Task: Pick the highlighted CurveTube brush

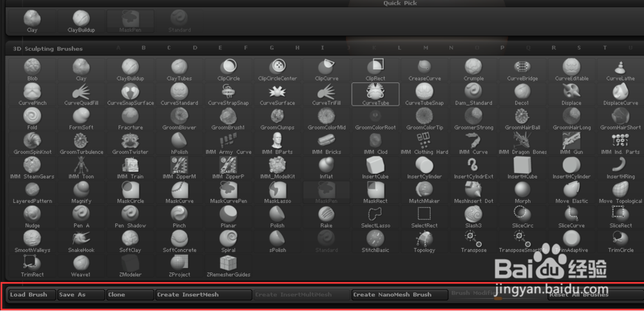Action: pos(375,95)
